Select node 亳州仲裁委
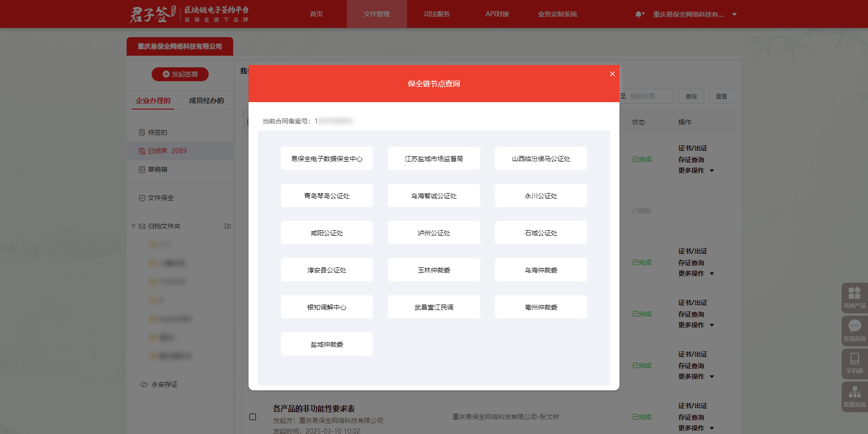The image size is (868, 434). 541,307
